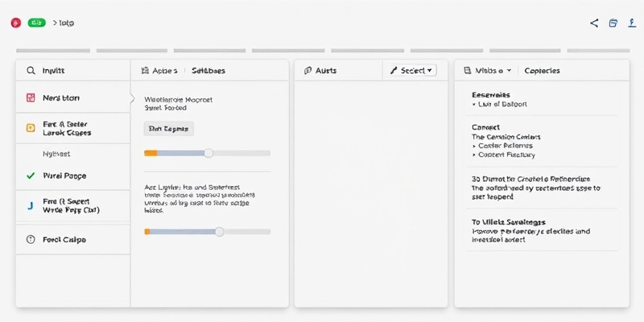Click the first slider's handle
Screen dimensions: 644x322
208,152
